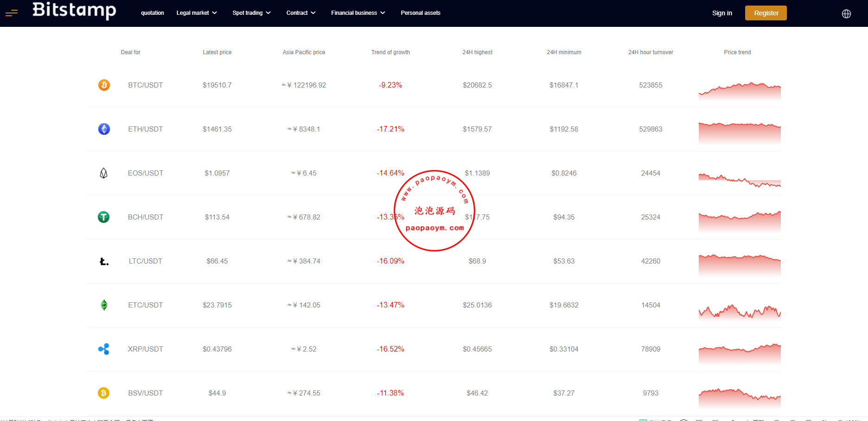Click the BSV Asia Pacific price ≈¥ 274.55

tap(304, 393)
